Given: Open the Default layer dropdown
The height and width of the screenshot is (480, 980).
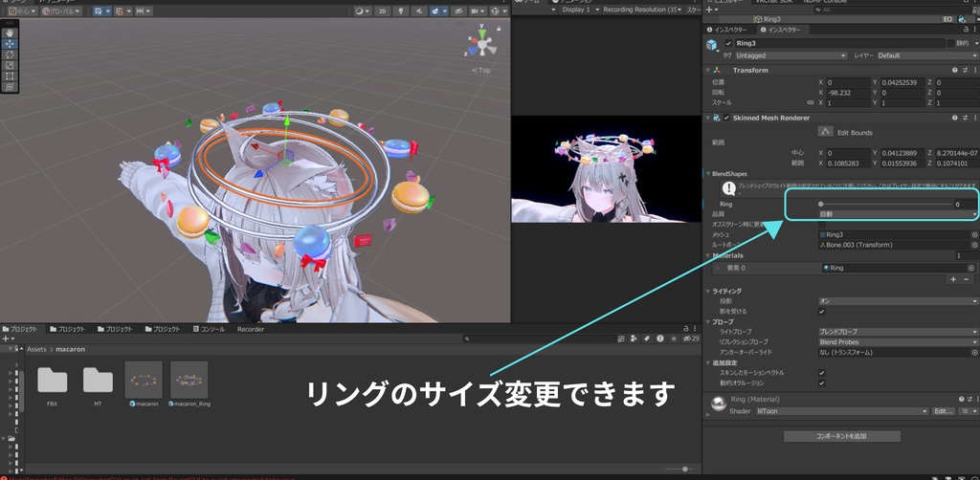Looking at the screenshot, I should point(927,55).
